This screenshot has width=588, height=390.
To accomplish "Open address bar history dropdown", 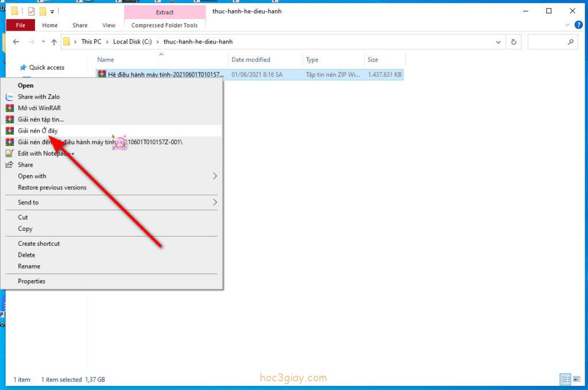I will pyautogui.click(x=498, y=42).
